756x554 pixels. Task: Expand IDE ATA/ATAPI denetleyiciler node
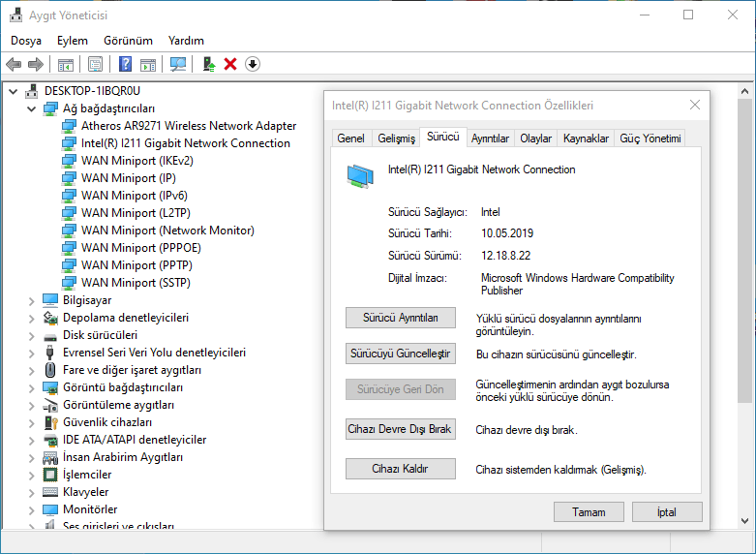point(32,440)
